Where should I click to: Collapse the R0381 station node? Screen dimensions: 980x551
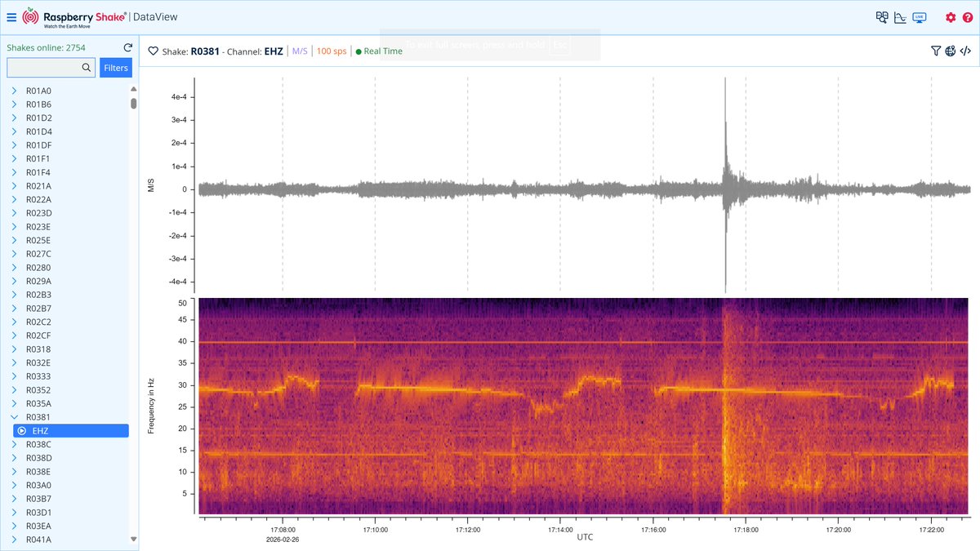click(x=14, y=417)
